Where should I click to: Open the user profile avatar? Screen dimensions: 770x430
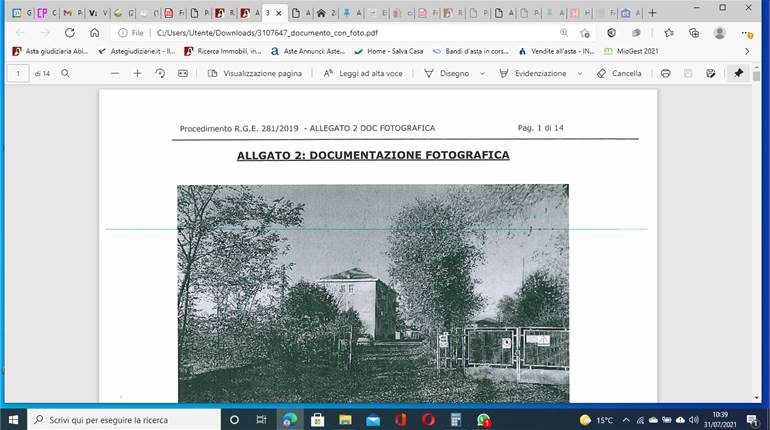719,33
